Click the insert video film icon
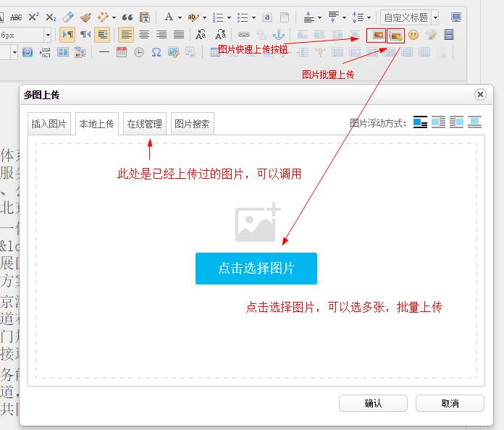This screenshot has width=504, height=430. click(x=449, y=34)
